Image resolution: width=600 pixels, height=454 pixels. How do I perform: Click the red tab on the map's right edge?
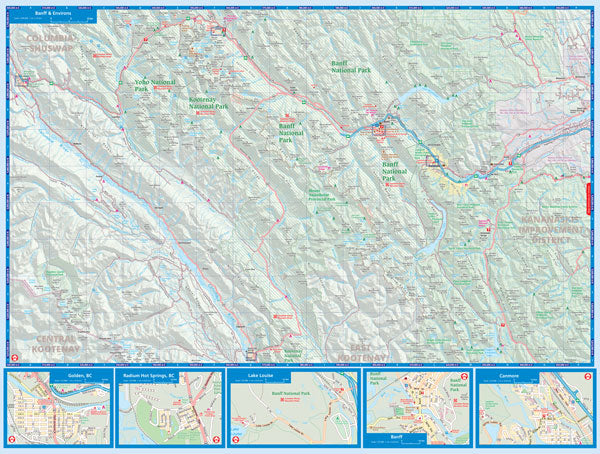coord(589,199)
